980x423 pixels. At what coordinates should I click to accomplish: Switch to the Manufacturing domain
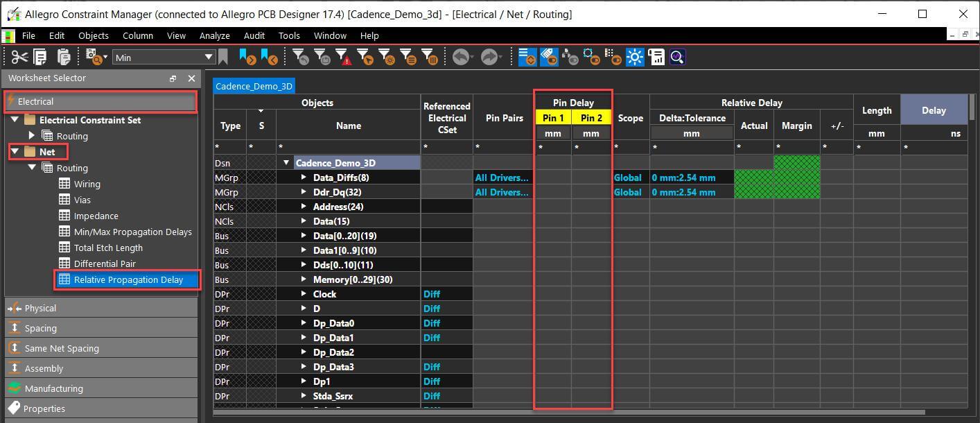click(x=100, y=388)
